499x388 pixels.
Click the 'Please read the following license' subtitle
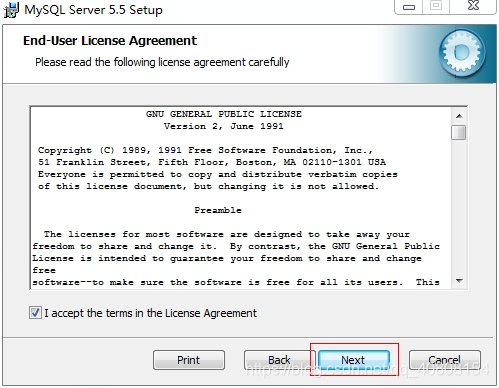pos(162,62)
